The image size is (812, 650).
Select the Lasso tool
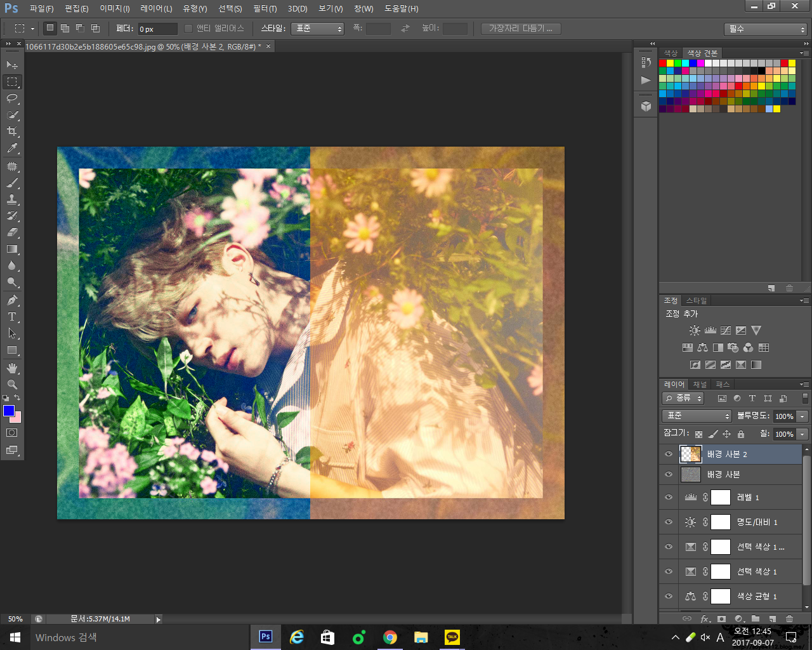tap(12, 98)
